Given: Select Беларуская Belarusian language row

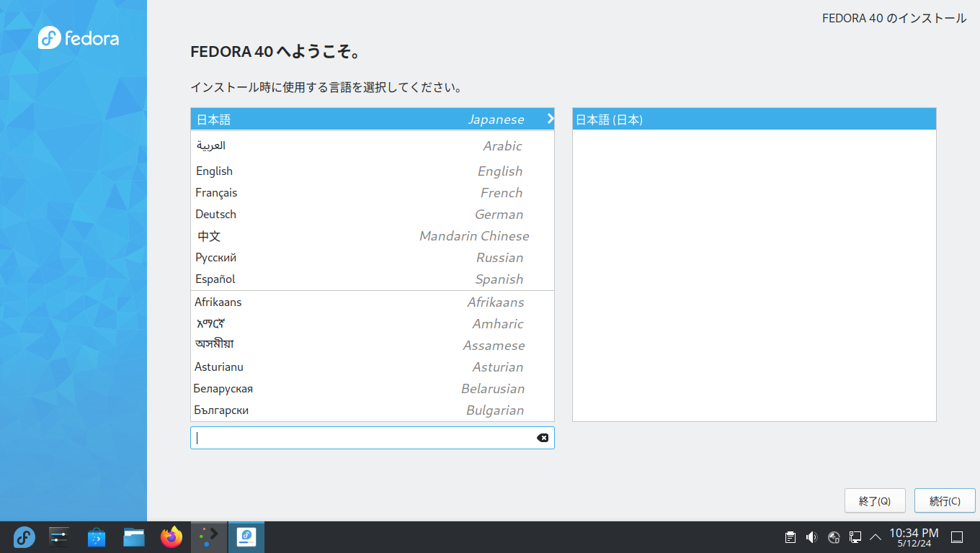Looking at the screenshot, I should point(373,388).
